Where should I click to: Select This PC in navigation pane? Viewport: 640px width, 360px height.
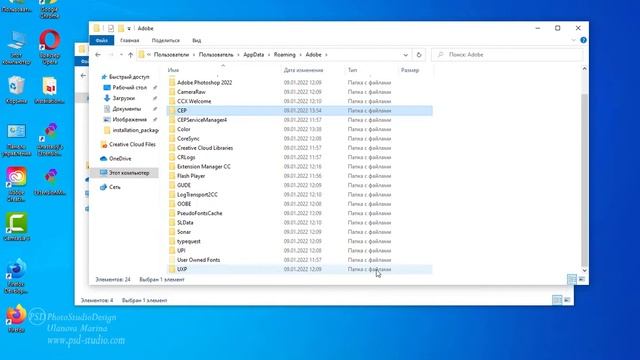(x=124, y=173)
